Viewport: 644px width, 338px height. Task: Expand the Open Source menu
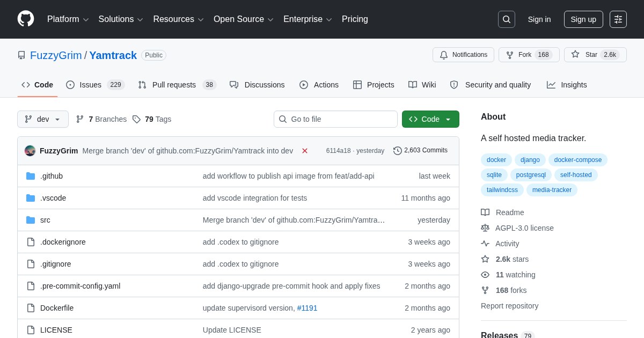[x=244, y=19]
